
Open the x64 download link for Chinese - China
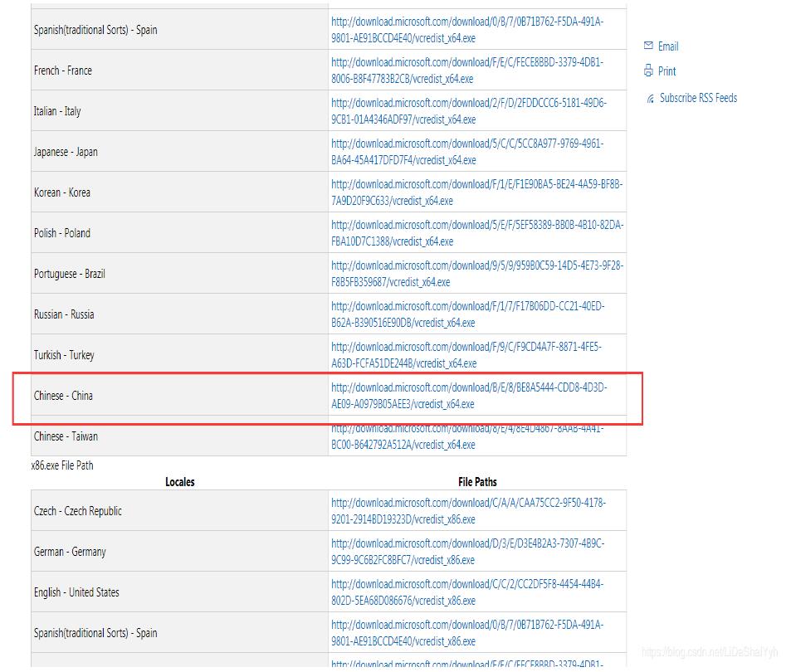(x=469, y=396)
